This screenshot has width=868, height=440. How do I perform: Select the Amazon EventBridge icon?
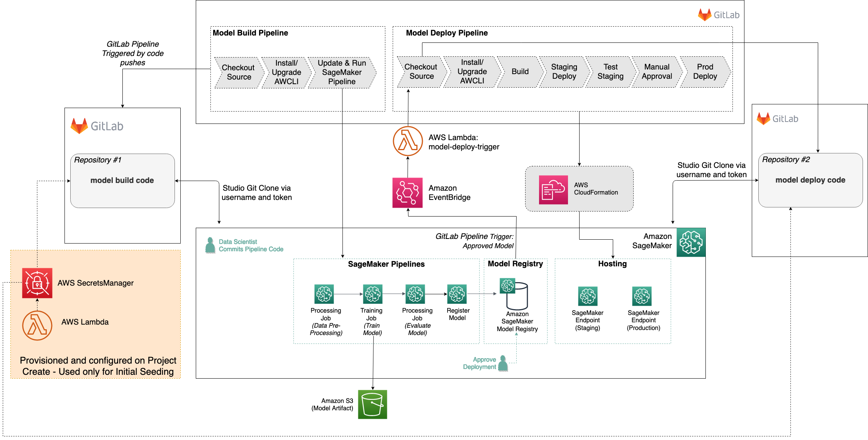(x=407, y=193)
